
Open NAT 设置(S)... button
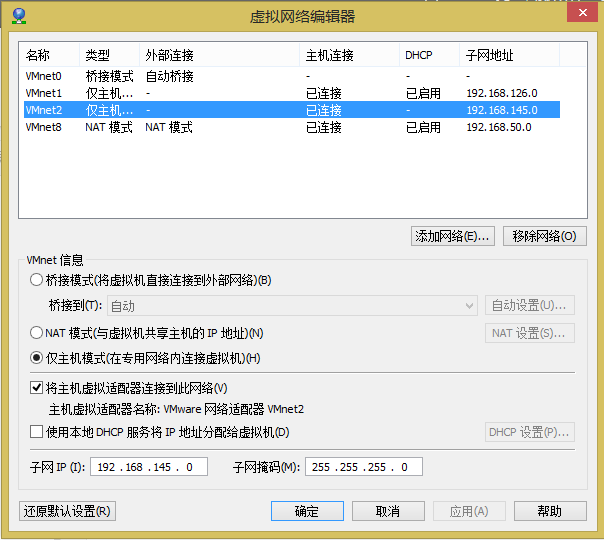[x=530, y=333]
